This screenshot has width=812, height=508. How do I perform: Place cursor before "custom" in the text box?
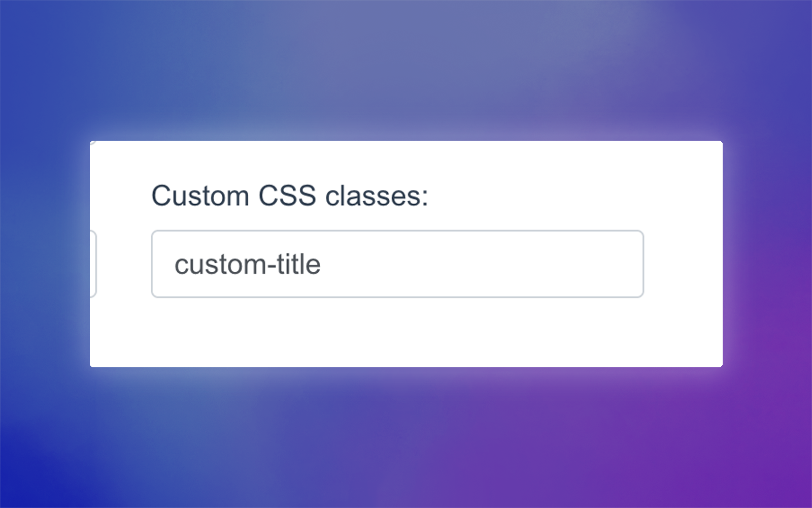(175, 265)
